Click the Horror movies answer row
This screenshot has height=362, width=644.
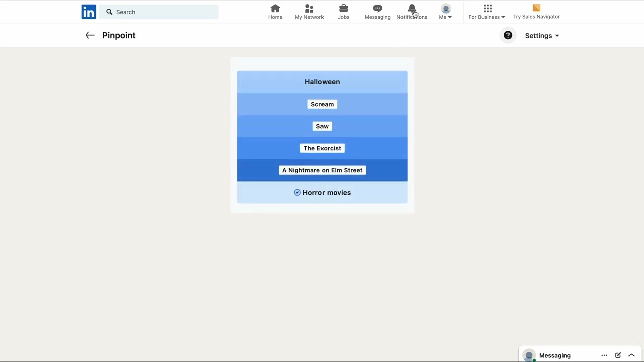click(x=322, y=193)
